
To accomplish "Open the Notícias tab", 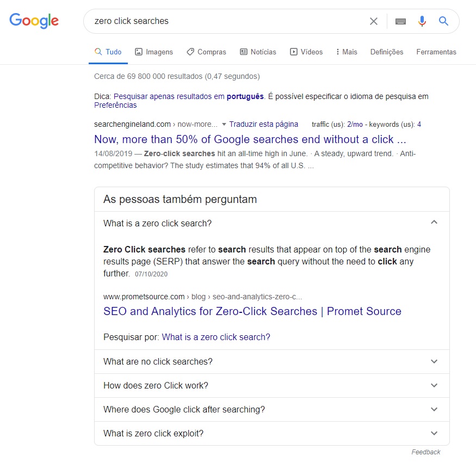I will 258,52.
